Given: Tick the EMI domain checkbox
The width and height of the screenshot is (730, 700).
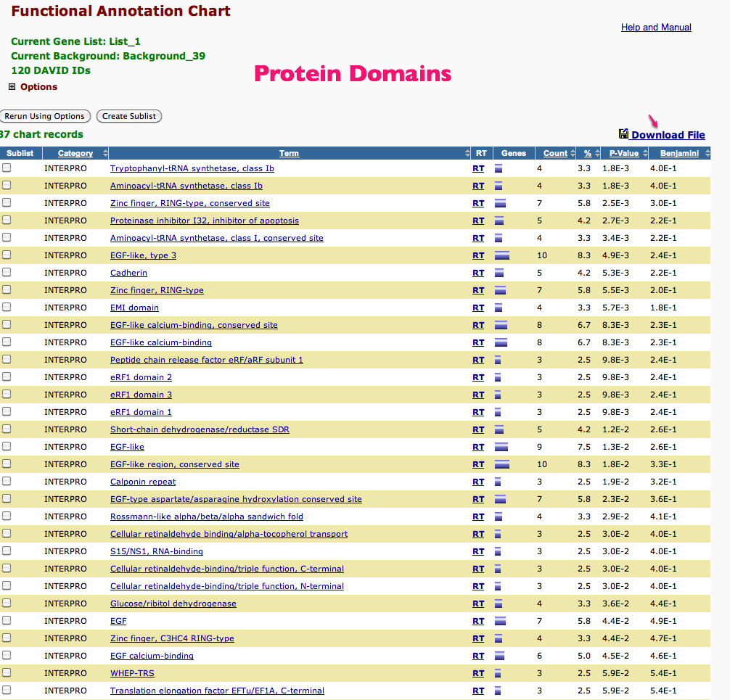Looking at the screenshot, I should [x=7, y=307].
